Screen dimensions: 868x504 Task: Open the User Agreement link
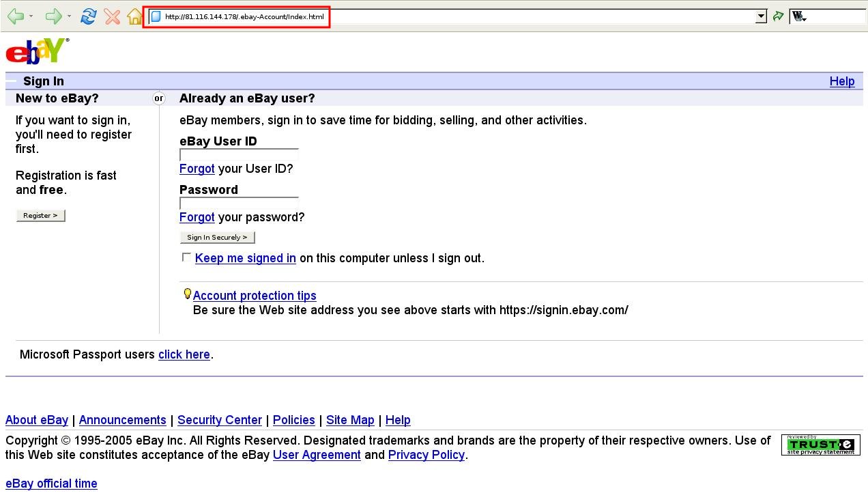coord(317,455)
